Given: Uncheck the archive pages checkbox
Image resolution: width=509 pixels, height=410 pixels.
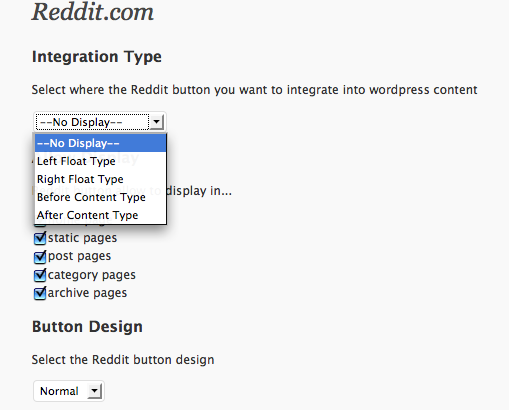Looking at the screenshot, I should (x=40, y=293).
